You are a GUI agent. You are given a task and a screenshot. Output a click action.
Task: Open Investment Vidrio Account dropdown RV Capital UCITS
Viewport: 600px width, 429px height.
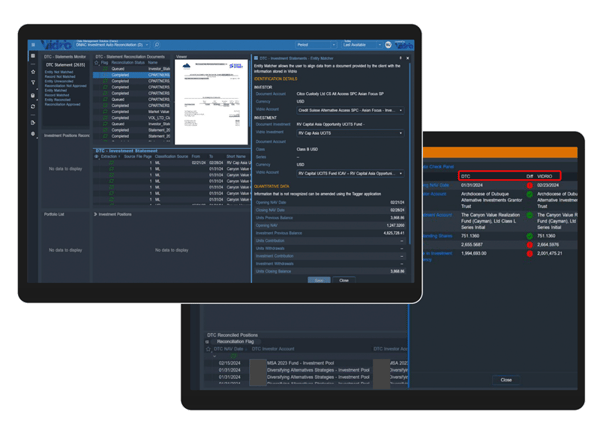click(350, 173)
